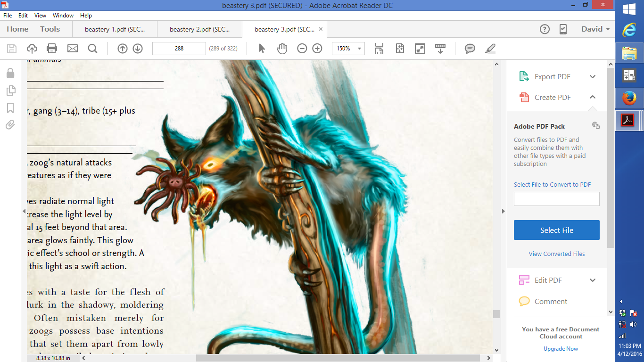This screenshot has height=362, width=644.
Task: Expand the Edit PDF section
Action: point(593,280)
